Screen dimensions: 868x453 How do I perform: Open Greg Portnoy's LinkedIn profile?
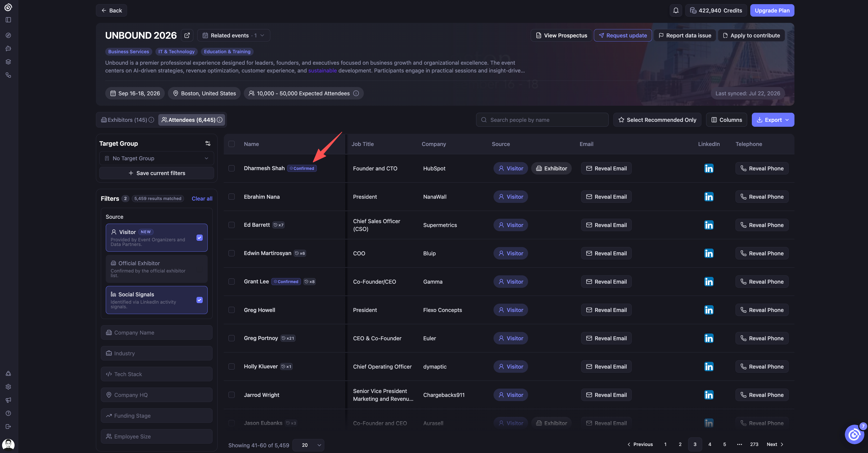(709, 338)
